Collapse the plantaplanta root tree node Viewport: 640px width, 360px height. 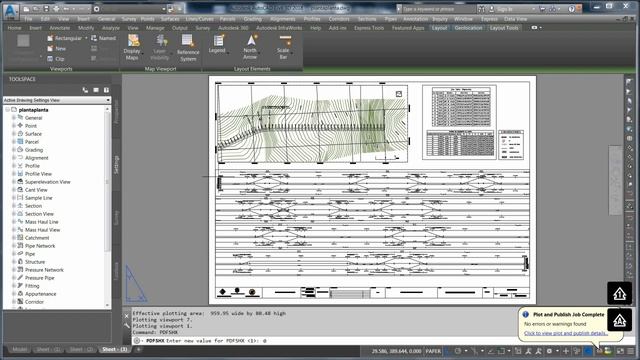(7, 110)
